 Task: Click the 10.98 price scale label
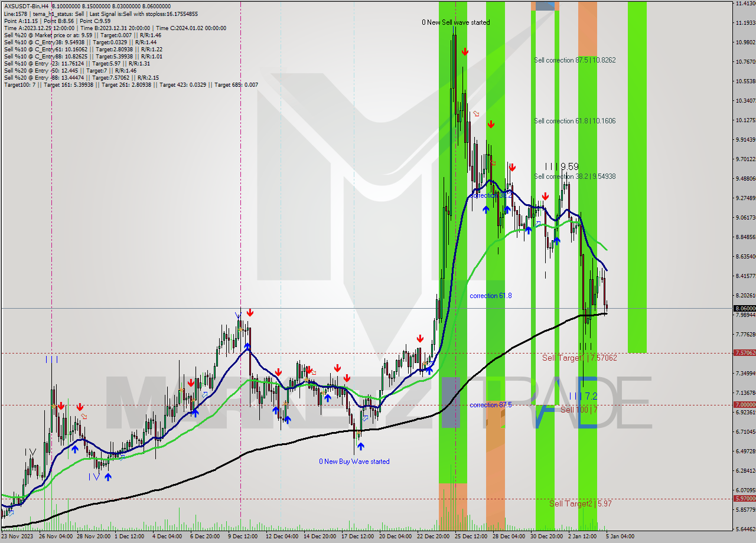click(745, 42)
